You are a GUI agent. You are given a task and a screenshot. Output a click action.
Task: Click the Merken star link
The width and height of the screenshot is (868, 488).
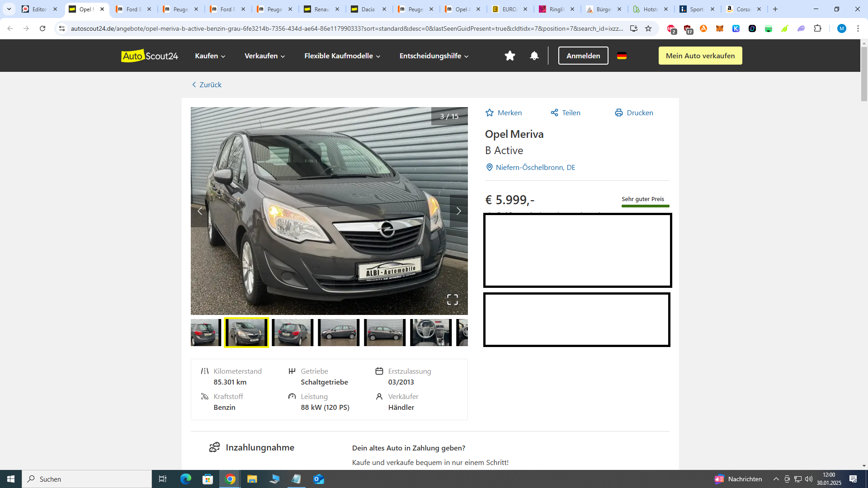point(504,113)
